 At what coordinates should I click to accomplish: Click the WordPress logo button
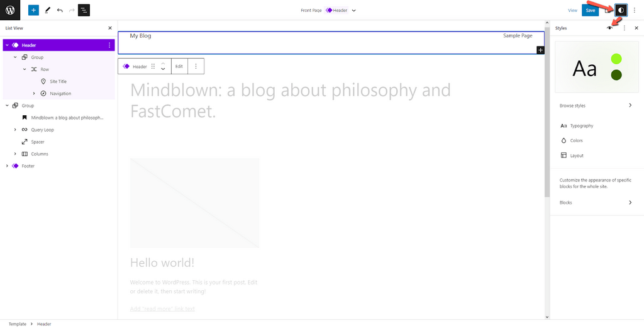tap(10, 10)
